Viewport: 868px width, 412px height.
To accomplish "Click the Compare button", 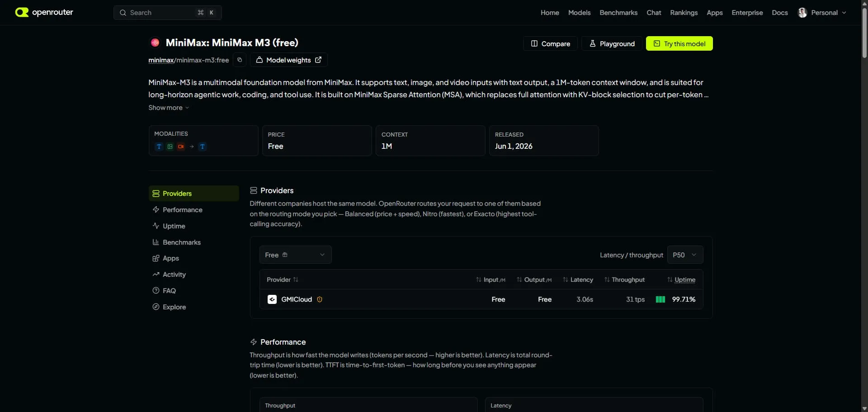I will pyautogui.click(x=550, y=43).
